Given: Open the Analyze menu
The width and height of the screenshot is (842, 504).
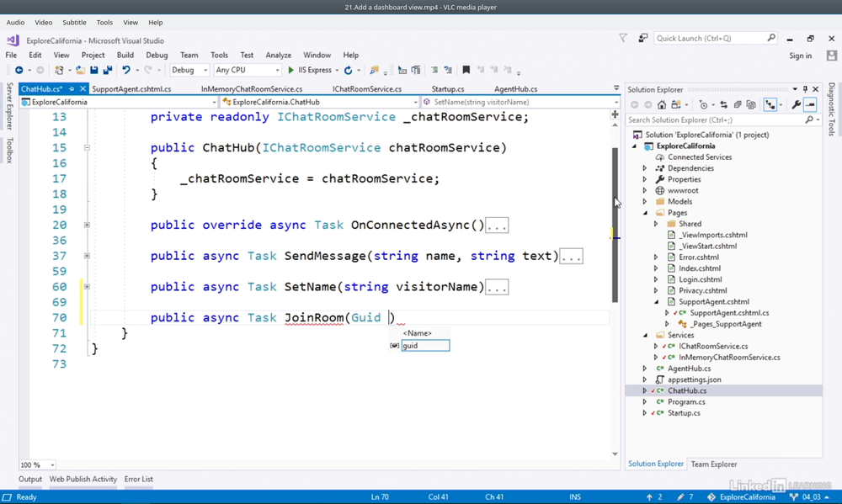Looking at the screenshot, I should (x=278, y=56).
